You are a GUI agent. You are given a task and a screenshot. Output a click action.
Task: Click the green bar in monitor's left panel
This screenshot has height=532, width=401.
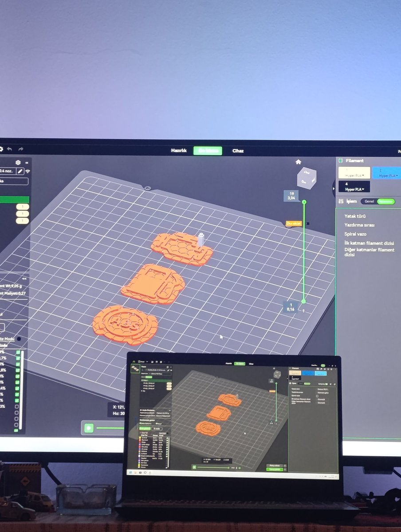[x=15, y=199]
